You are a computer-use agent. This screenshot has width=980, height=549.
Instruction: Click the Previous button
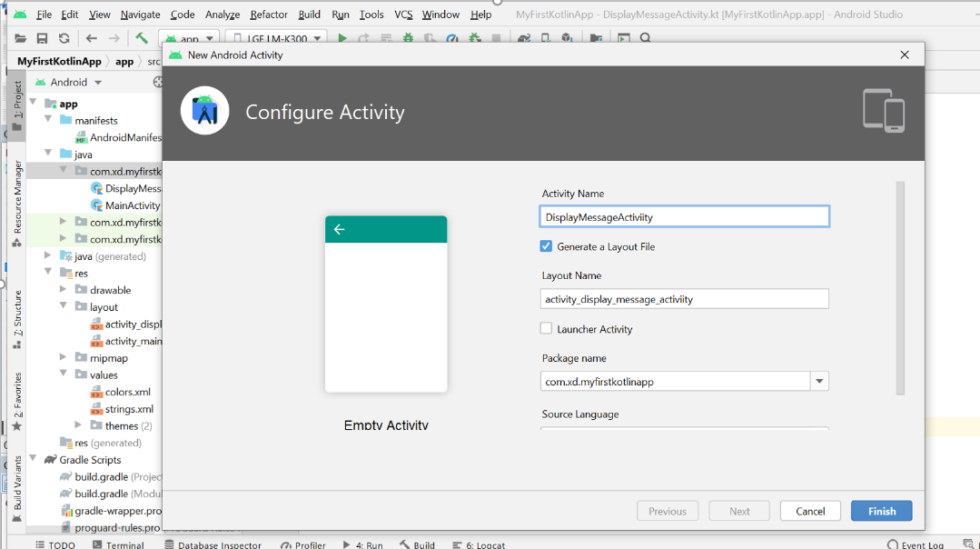[667, 511]
